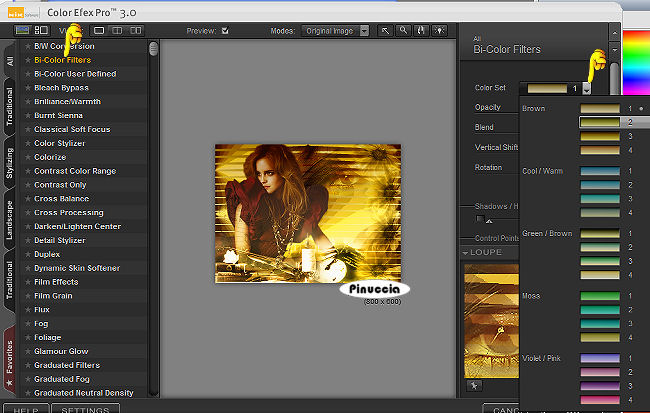Image resolution: width=650 pixels, height=413 pixels.
Task: Open the Stylizing category tab
Action: click(10, 163)
